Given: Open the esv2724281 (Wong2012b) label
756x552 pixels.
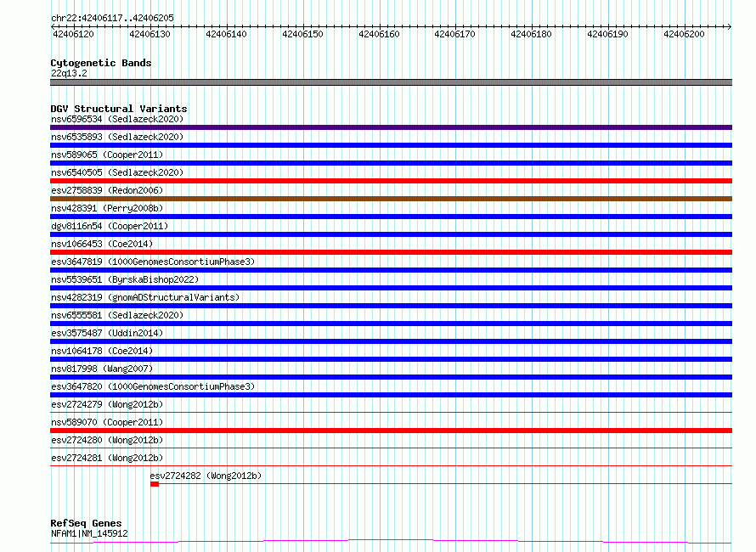Looking at the screenshot, I should pos(107,458).
